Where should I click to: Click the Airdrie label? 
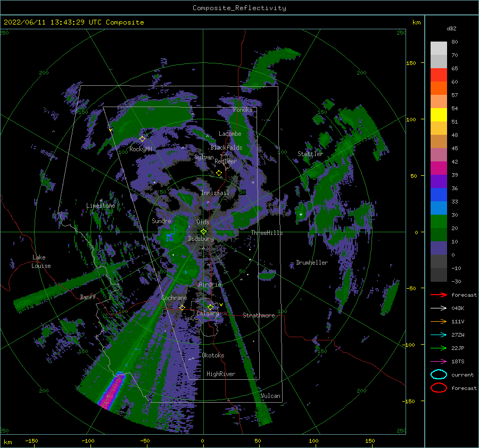pyautogui.click(x=210, y=284)
